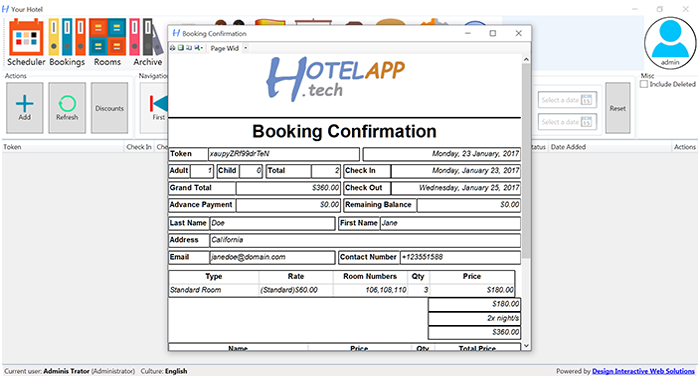This screenshot has width=700, height=378.
Task: Click the 2x night/s summary cell
Action: (x=475, y=318)
